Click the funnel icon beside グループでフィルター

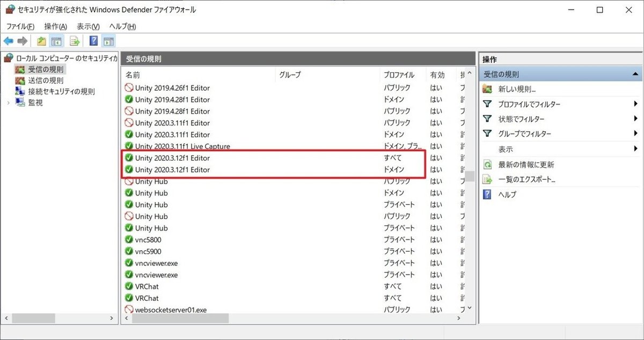click(487, 134)
